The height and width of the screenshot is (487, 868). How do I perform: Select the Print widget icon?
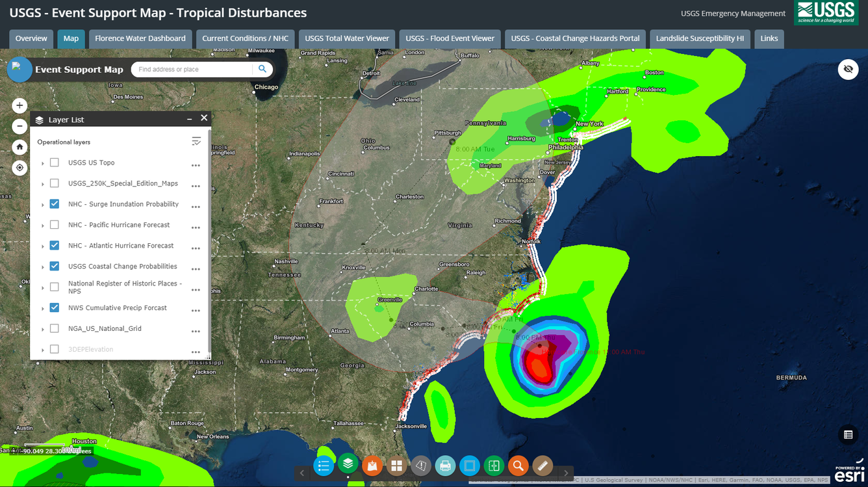pyautogui.click(x=445, y=466)
